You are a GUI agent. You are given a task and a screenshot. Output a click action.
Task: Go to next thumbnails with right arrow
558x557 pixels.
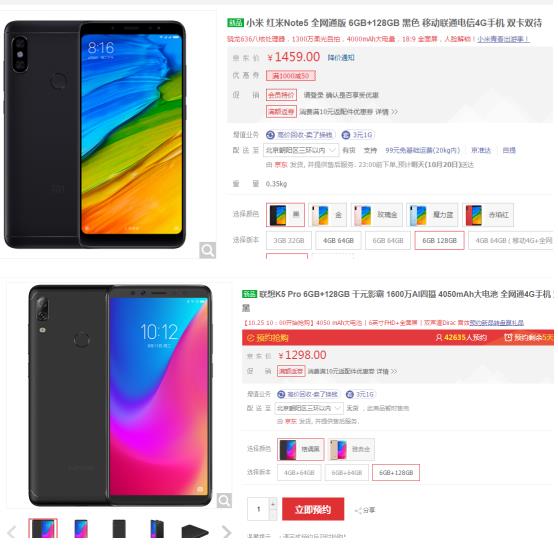[x=226, y=532]
